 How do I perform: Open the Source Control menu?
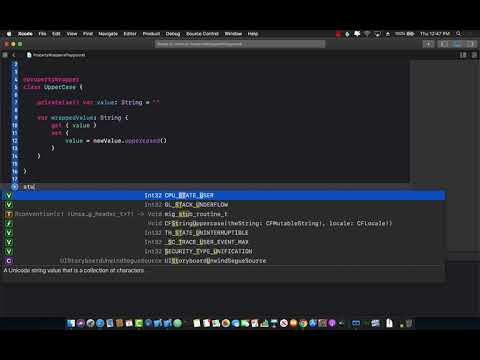[x=202, y=34]
